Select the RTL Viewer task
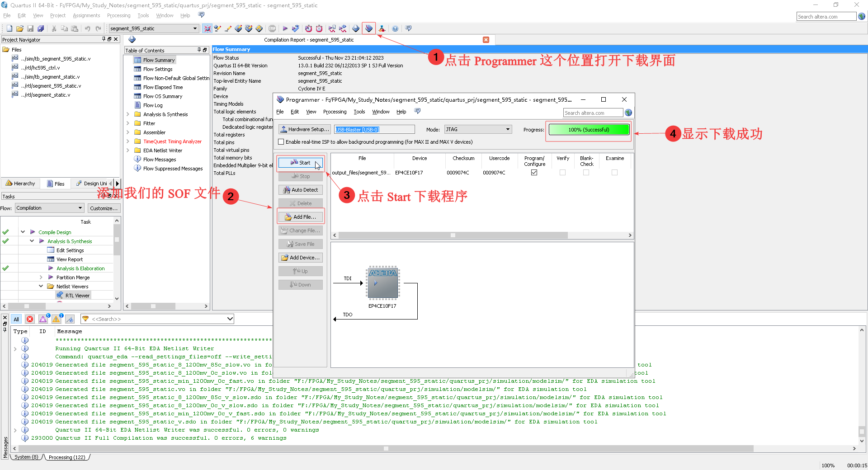868x470 pixels. (77, 296)
